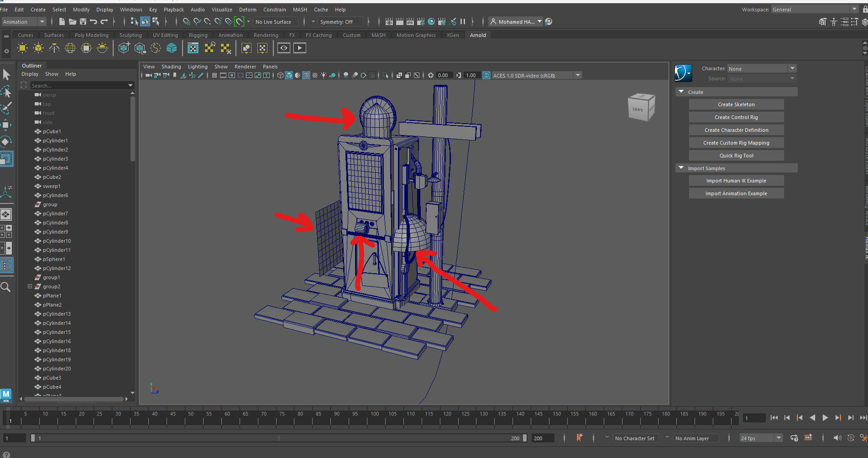868x458 pixels.
Task: Switch to the Rendering shelf tab
Action: pyautogui.click(x=266, y=35)
